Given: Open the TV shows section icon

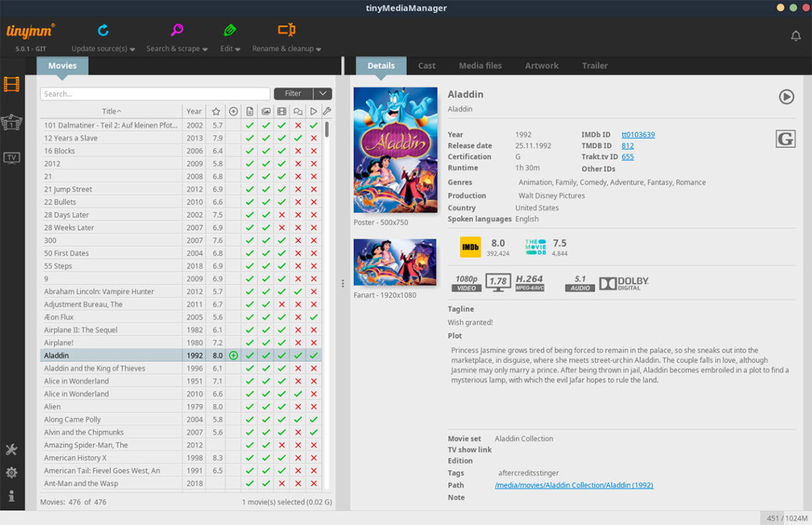Looking at the screenshot, I should pos(11,157).
